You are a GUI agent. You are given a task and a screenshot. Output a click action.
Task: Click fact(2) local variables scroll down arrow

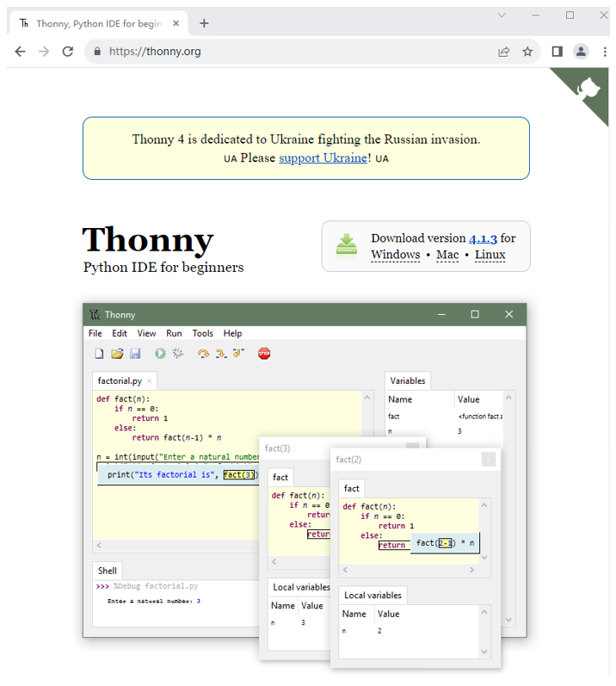[484, 652]
